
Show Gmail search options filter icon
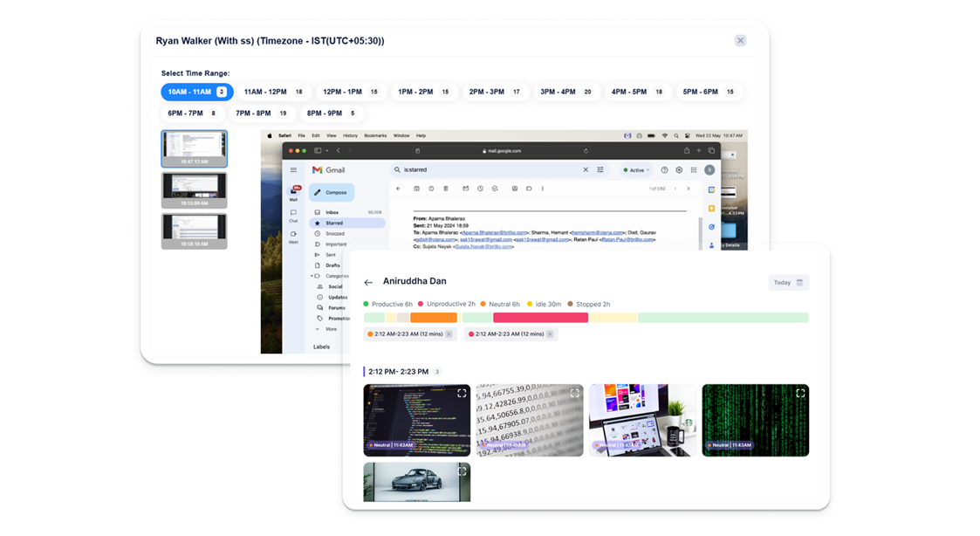tap(600, 169)
